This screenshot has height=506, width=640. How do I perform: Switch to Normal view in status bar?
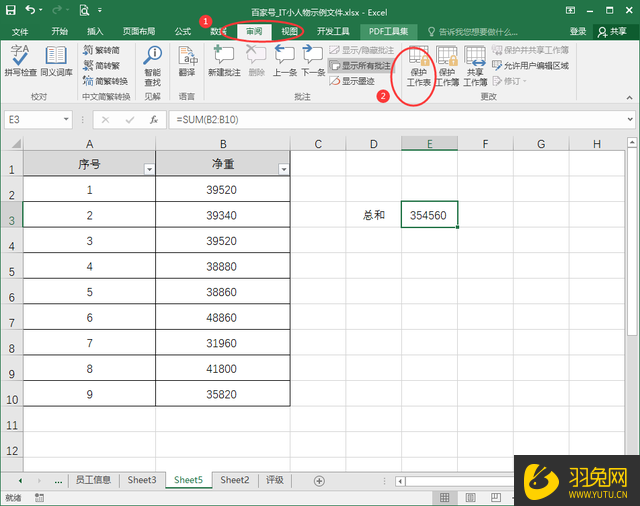[444, 497]
